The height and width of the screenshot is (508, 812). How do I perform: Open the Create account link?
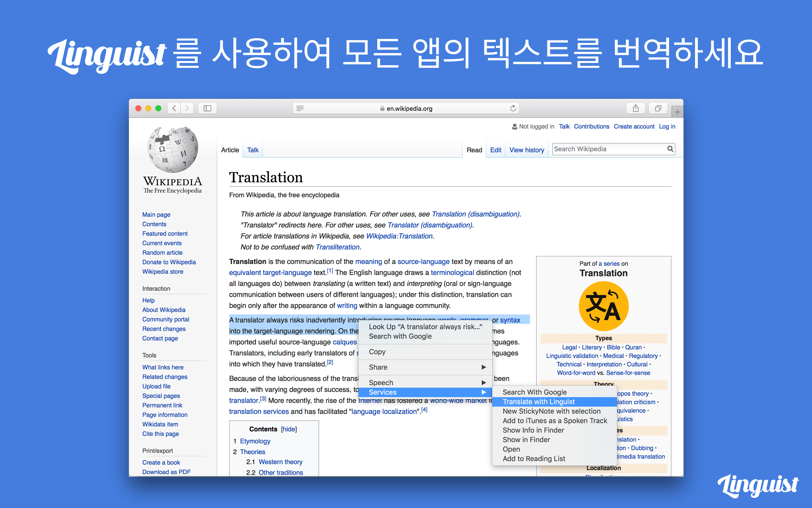(x=634, y=126)
